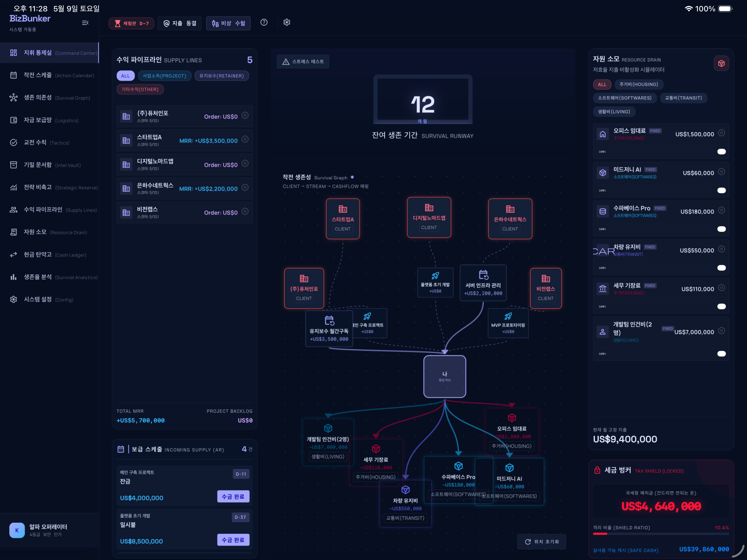Select the 나 central hub node
747x560 pixels.
pyautogui.click(x=445, y=376)
